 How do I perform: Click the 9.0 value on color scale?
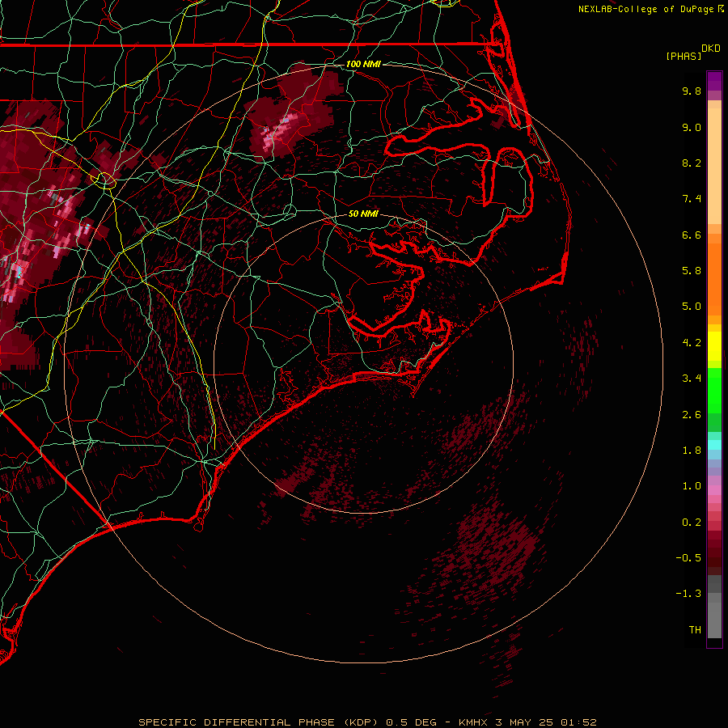coord(692,127)
